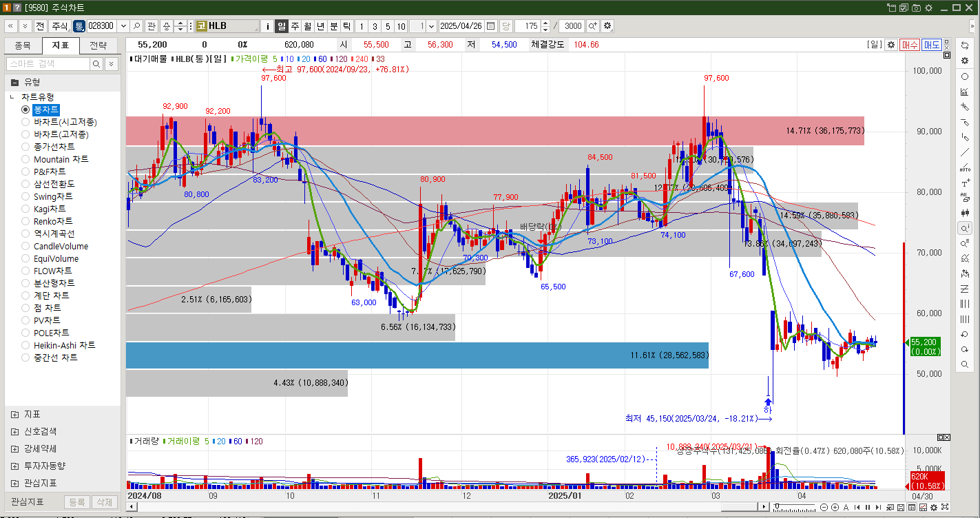
Task: Select the text insert T+ tool
Action: click(x=965, y=183)
